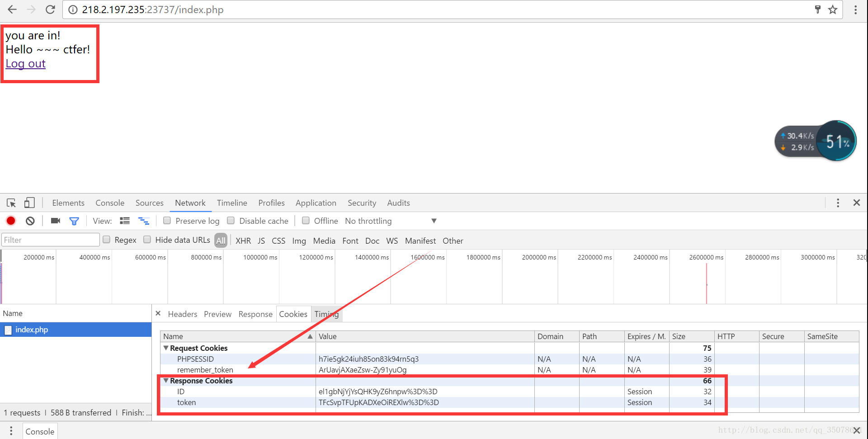Open the Sources tab

pos(150,203)
